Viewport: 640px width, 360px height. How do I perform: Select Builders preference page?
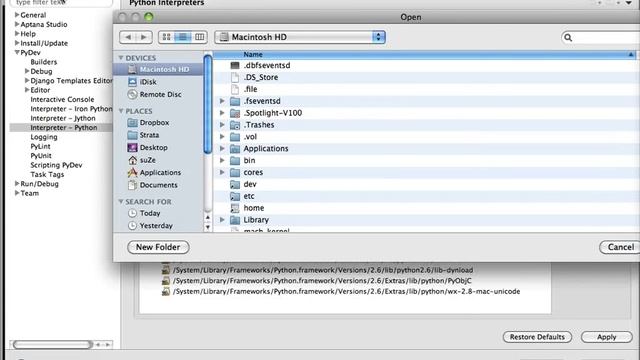pos(44,62)
